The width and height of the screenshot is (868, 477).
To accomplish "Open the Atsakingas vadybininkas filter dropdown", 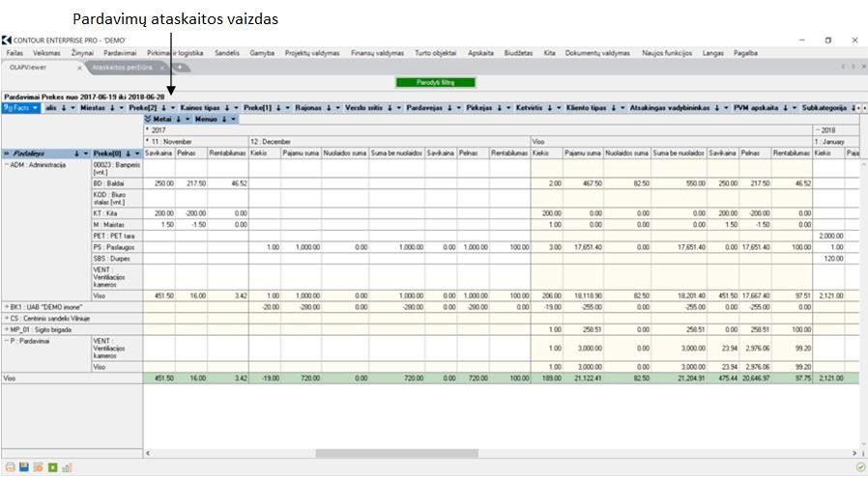I will [726, 108].
